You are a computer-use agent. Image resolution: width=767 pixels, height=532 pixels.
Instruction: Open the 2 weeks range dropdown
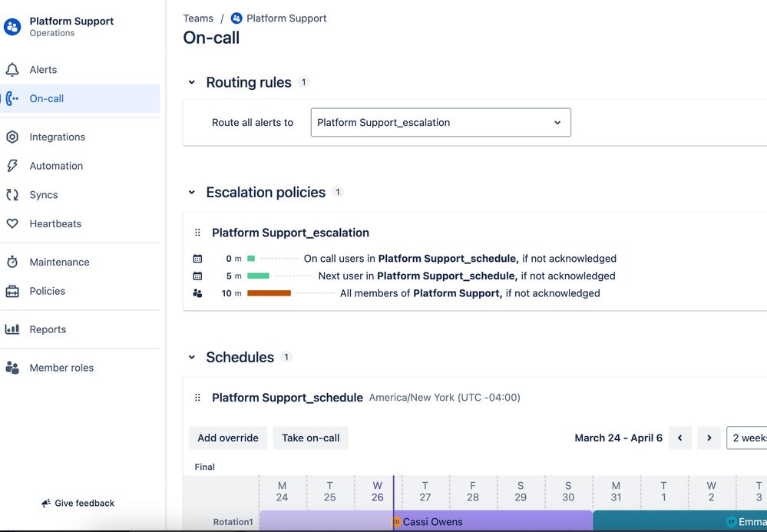[x=747, y=438]
